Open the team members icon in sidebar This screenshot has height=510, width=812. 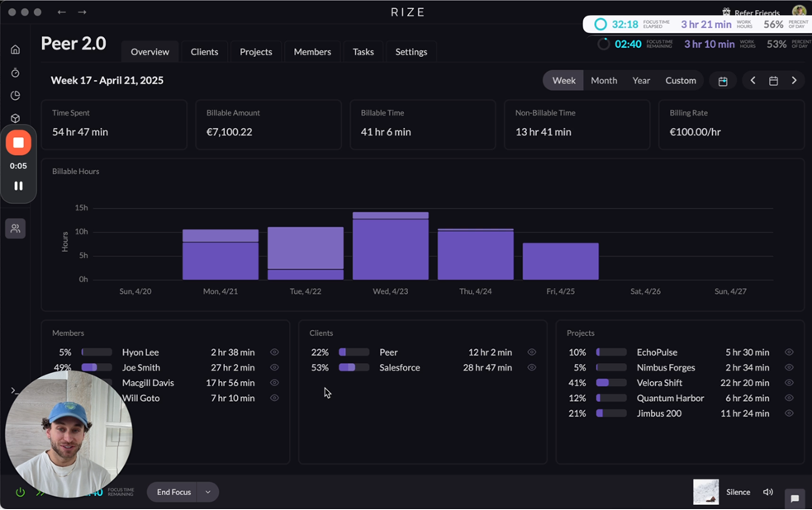15,229
